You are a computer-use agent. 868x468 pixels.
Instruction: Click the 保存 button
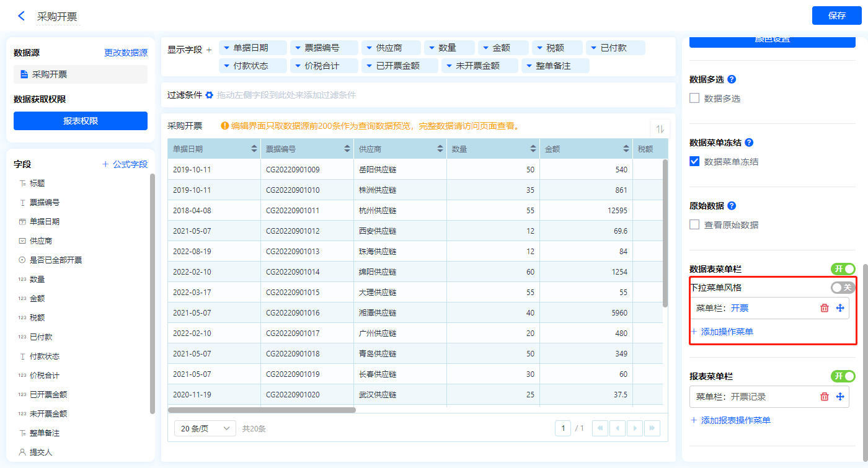coord(836,15)
